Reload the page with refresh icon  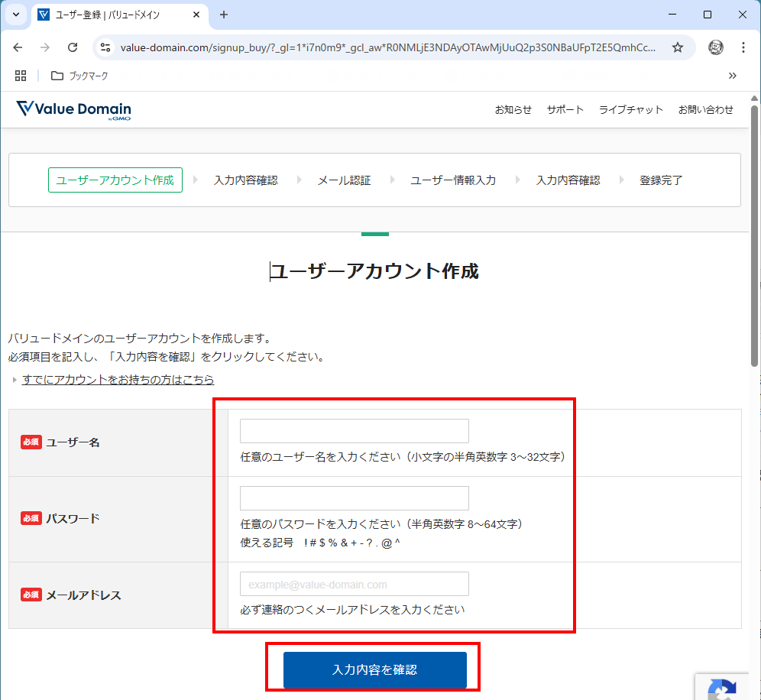73,47
